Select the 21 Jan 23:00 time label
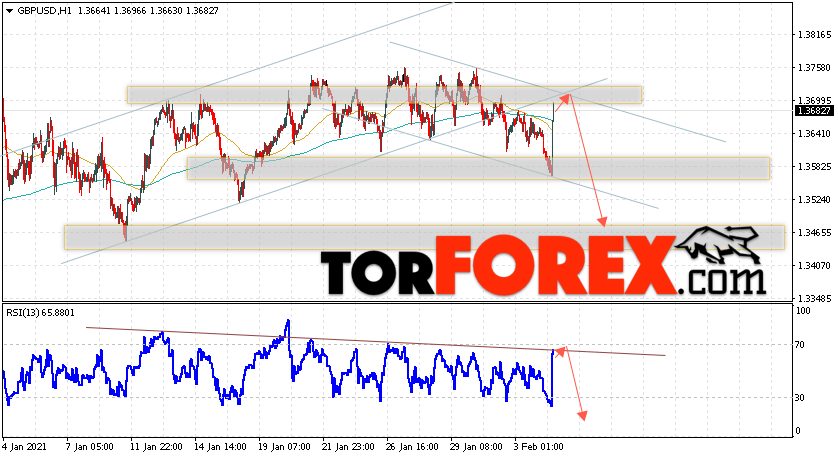838x458 pixels. (348, 447)
